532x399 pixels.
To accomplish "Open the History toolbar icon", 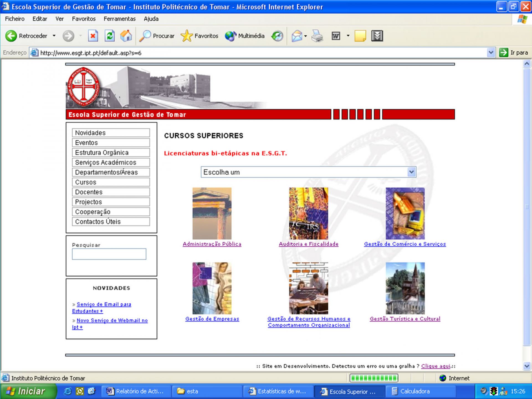I will point(277,36).
